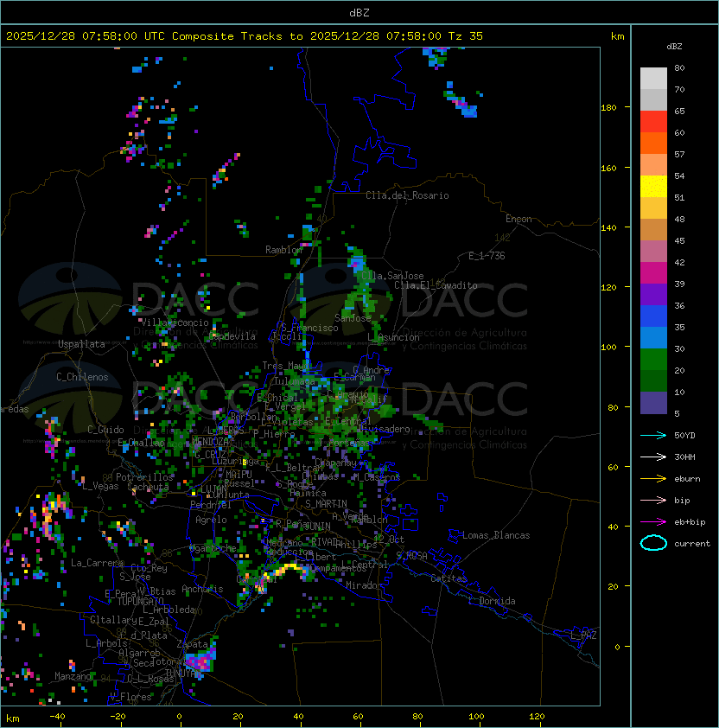Click the 'Uspallata' map label
The width and height of the screenshot is (719, 728).
pyautogui.click(x=81, y=344)
